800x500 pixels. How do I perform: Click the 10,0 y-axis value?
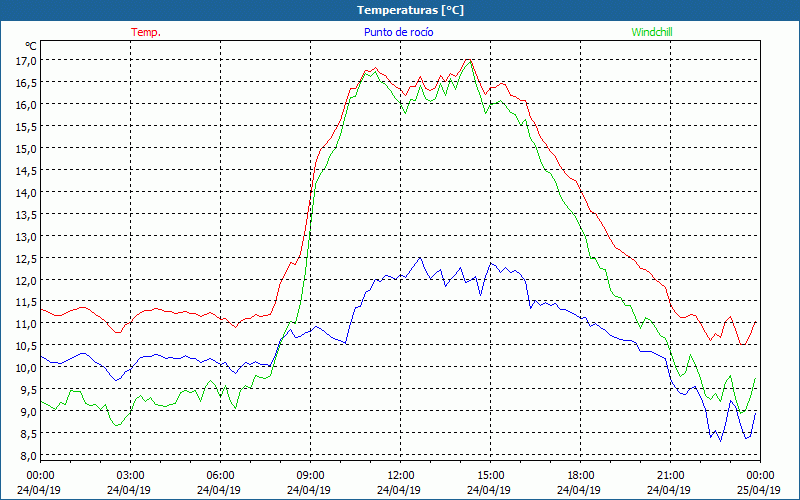[x=26, y=367]
